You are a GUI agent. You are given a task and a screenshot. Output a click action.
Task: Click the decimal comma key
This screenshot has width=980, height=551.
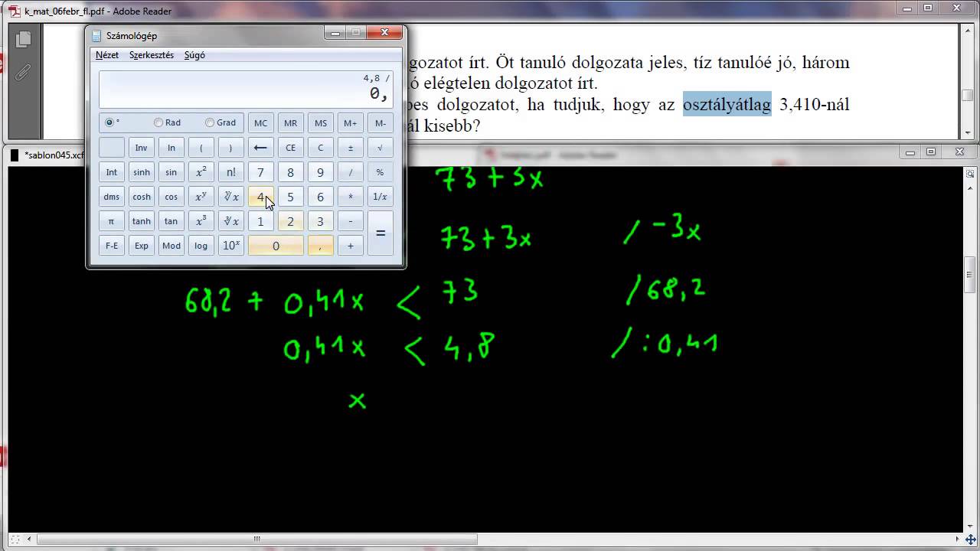click(320, 246)
